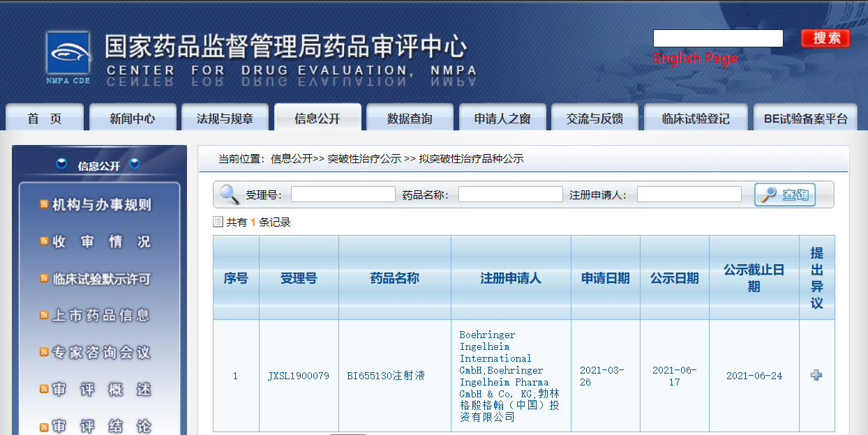Click RSS icon beside 专家咨询会议
The width and height of the screenshot is (868, 435).
pyautogui.click(x=44, y=353)
